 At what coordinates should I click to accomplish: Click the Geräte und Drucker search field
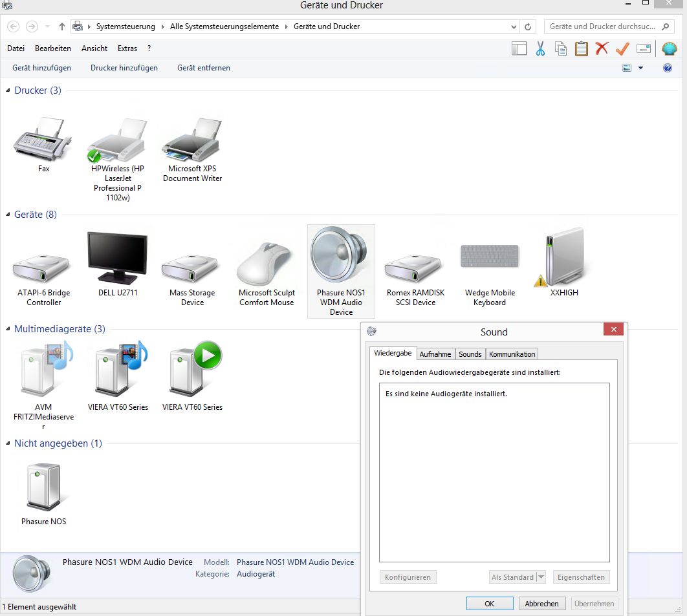point(609,27)
